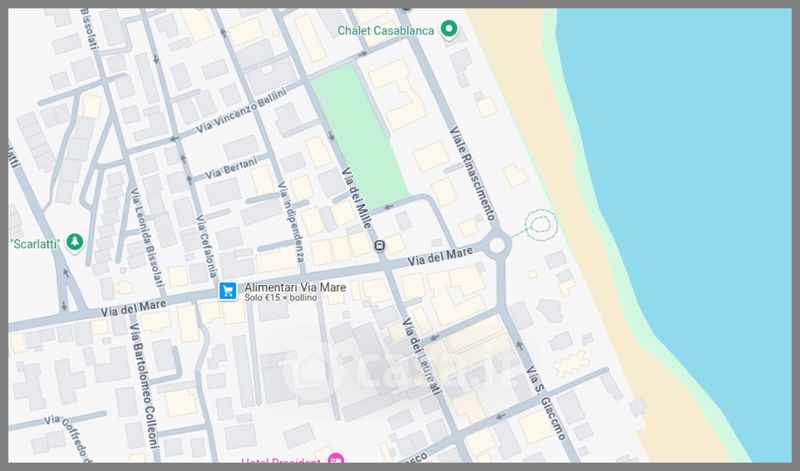The image size is (800, 471).
Task: Open the Scarlatti park tree marker
Action: click(x=73, y=243)
